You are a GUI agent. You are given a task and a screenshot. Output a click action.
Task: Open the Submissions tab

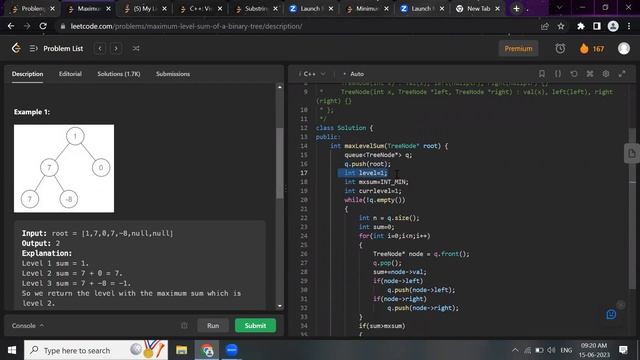click(173, 74)
